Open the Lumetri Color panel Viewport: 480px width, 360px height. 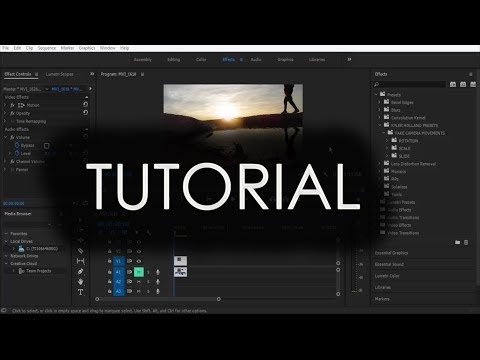click(x=387, y=276)
